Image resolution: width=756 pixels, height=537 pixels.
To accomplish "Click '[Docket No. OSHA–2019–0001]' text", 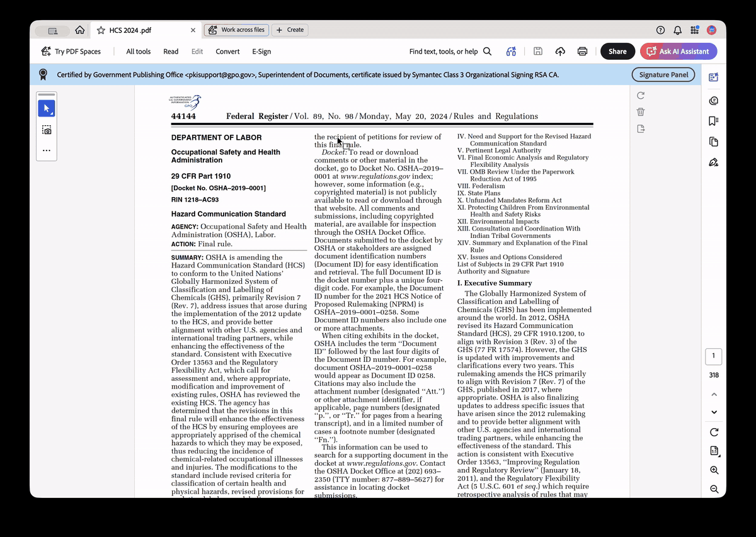I will click(218, 188).
